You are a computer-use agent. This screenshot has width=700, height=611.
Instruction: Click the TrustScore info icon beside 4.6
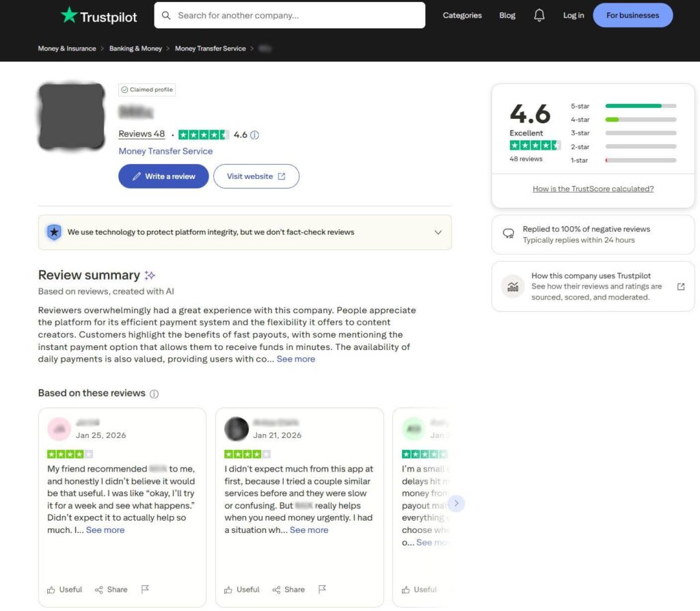255,135
